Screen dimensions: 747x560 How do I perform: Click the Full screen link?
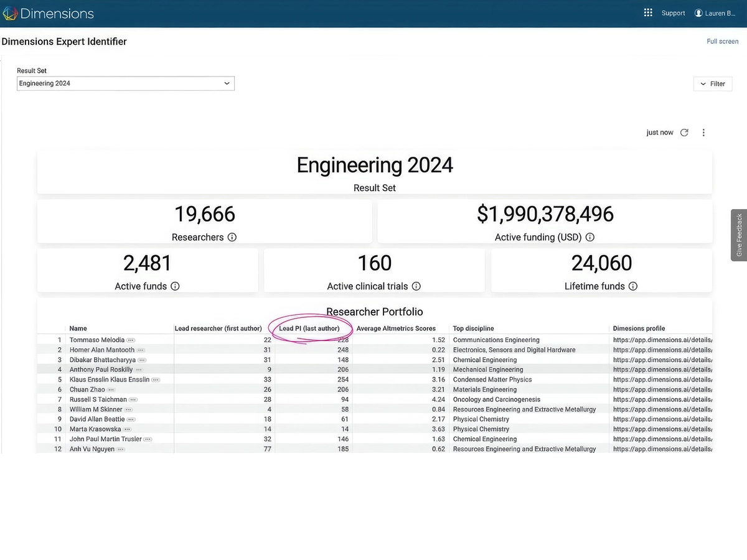[x=722, y=42]
